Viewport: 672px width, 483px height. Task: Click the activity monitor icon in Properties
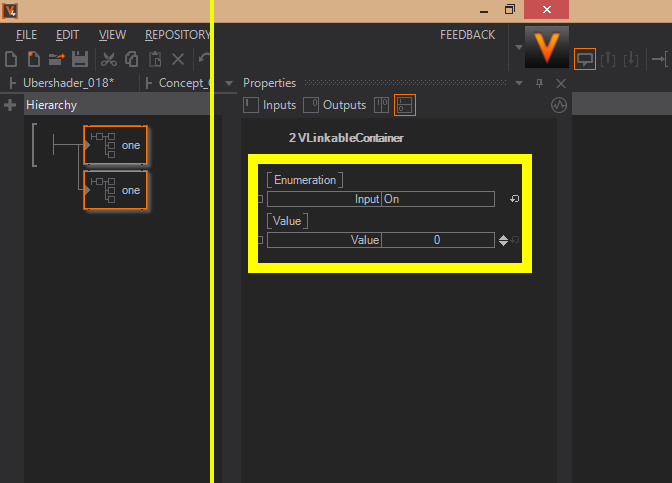point(559,105)
